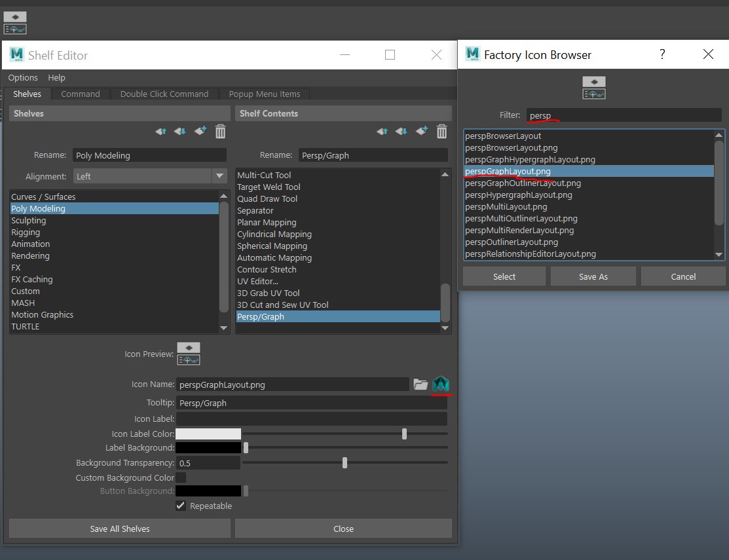Click the Close button in Shelf Editor
This screenshot has height=560, width=729.
coord(343,529)
